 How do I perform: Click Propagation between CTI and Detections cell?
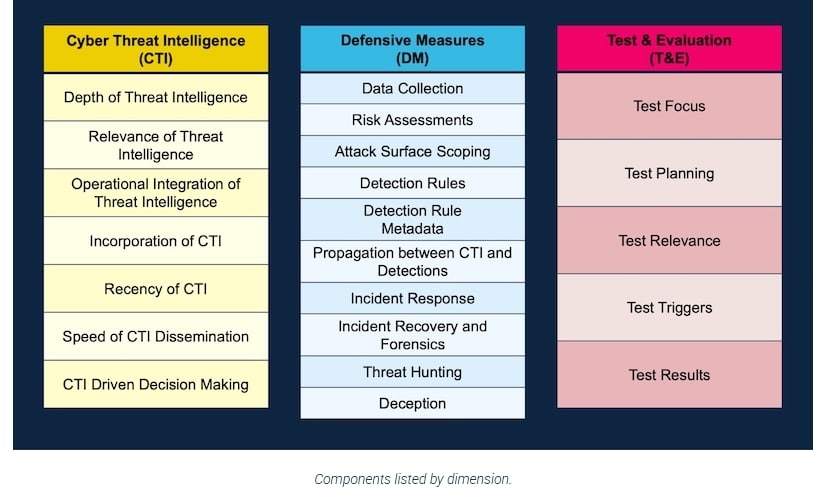click(412, 261)
